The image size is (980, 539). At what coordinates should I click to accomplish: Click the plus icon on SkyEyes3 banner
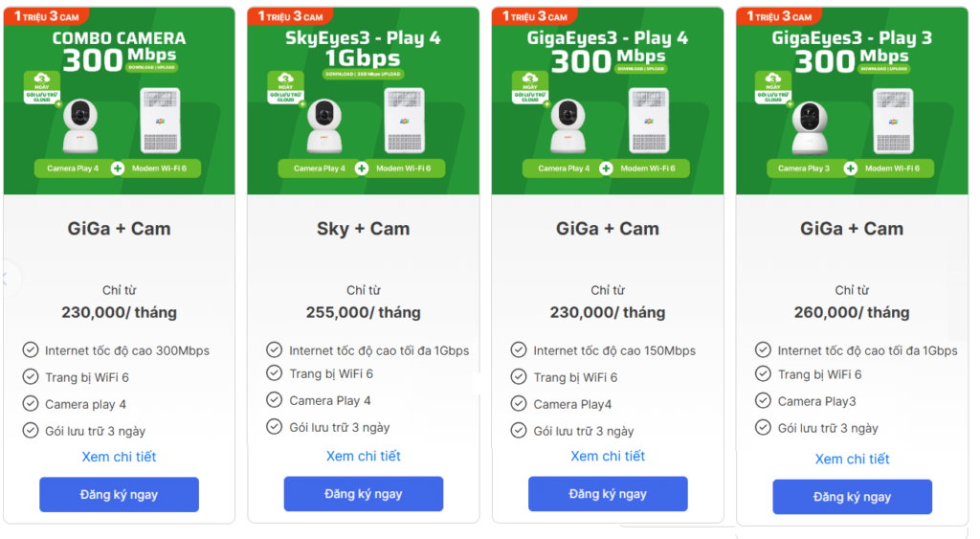tap(362, 168)
